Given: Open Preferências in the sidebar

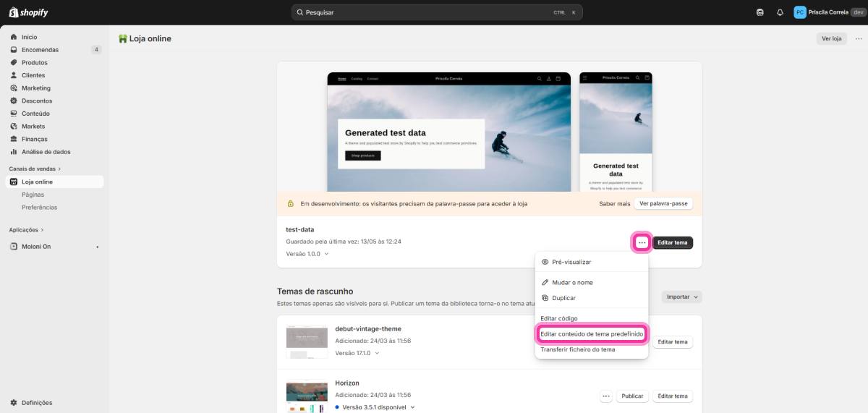Looking at the screenshot, I should point(39,208).
